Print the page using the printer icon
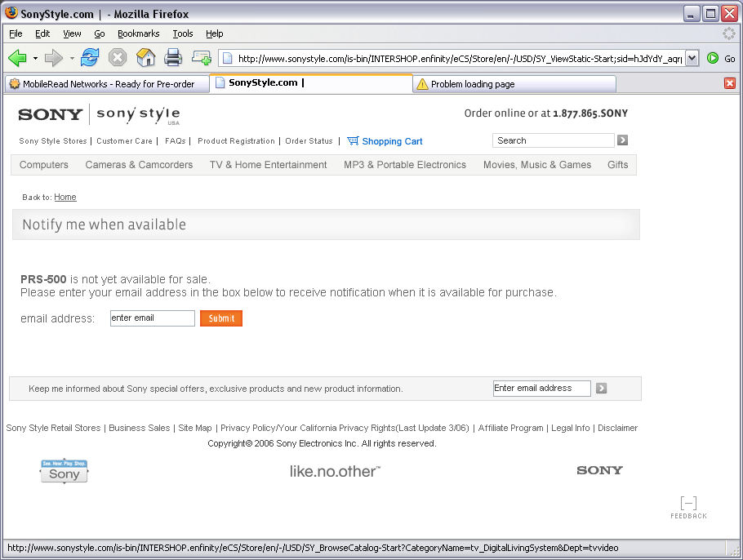 [173, 58]
